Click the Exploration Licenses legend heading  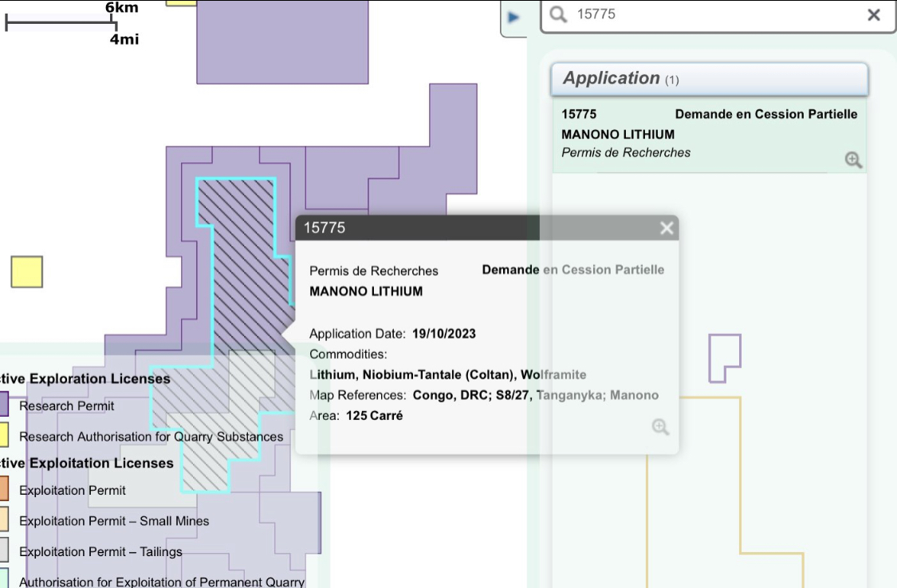click(x=85, y=379)
